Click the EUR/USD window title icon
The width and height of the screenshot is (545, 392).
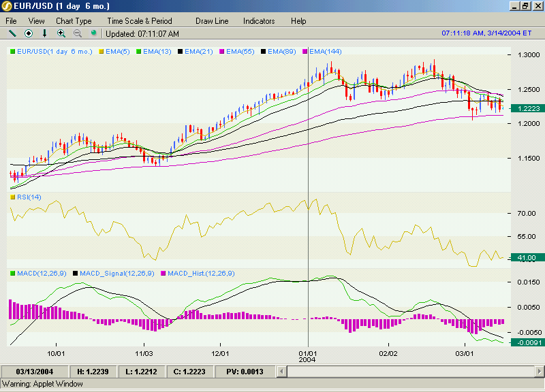tap(6, 6)
